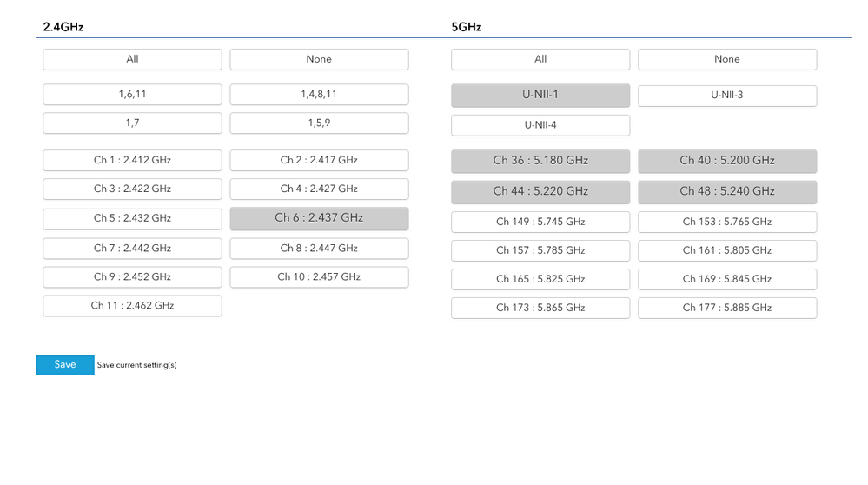
Task: Choose None under the 2.4GHz section
Action: tap(320, 59)
